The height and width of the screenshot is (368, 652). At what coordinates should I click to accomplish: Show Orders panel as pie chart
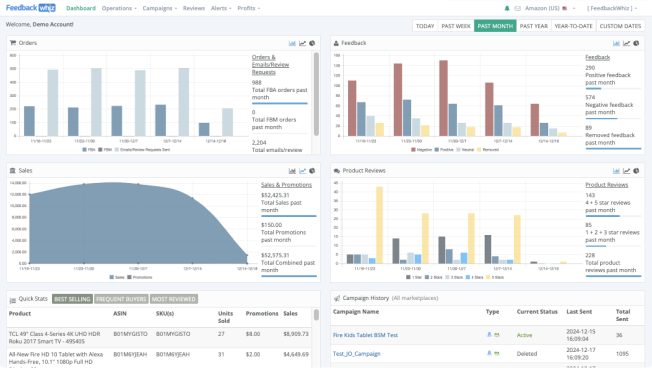pos(312,43)
